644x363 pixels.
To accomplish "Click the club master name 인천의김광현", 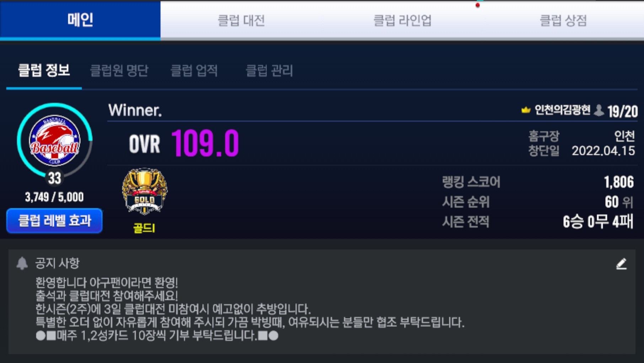I will tap(562, 110).
